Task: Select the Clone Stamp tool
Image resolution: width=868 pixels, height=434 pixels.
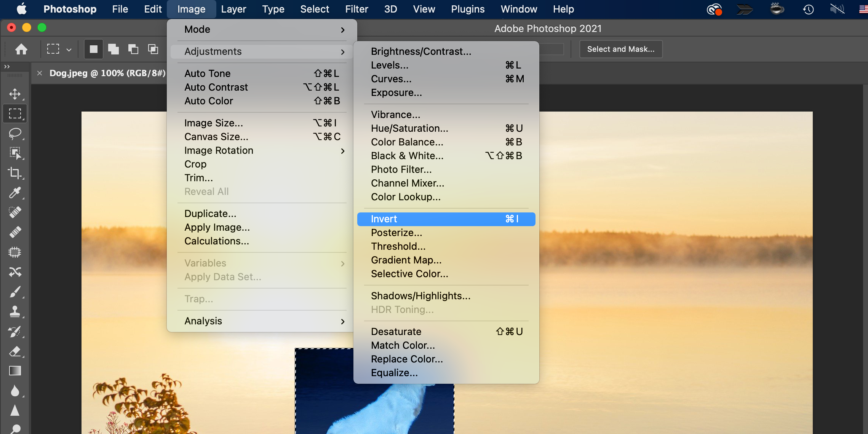Action: point(15,311)
